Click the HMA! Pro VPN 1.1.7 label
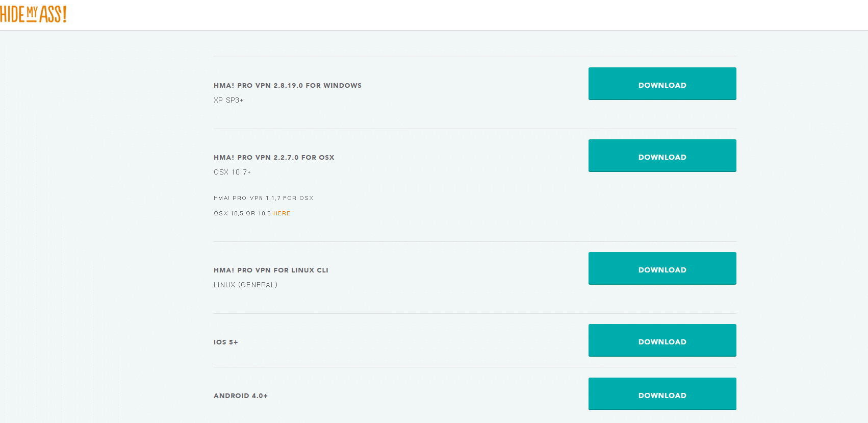868x423 pixels. [x=263, y=198]
